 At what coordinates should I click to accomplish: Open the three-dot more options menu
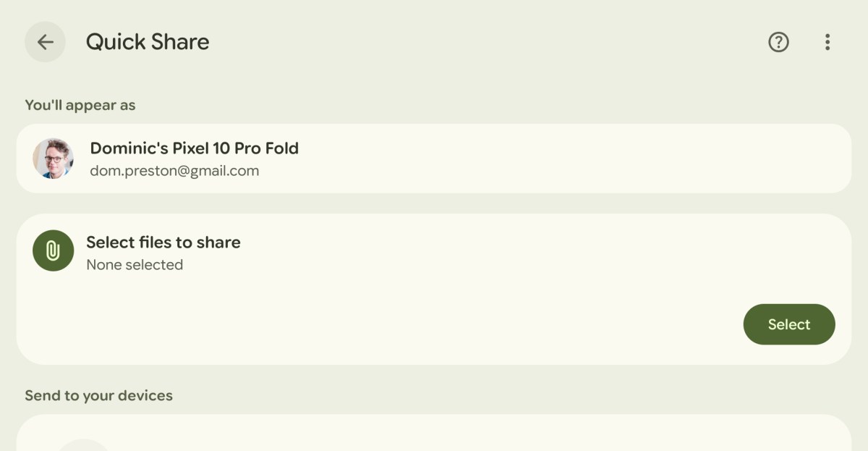click(827, 42)
